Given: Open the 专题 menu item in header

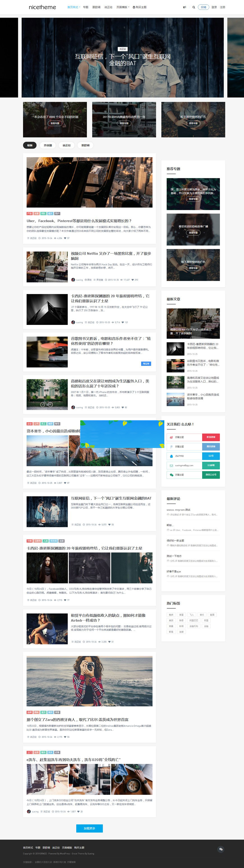Looking at the screenshot, I should 86,7.
